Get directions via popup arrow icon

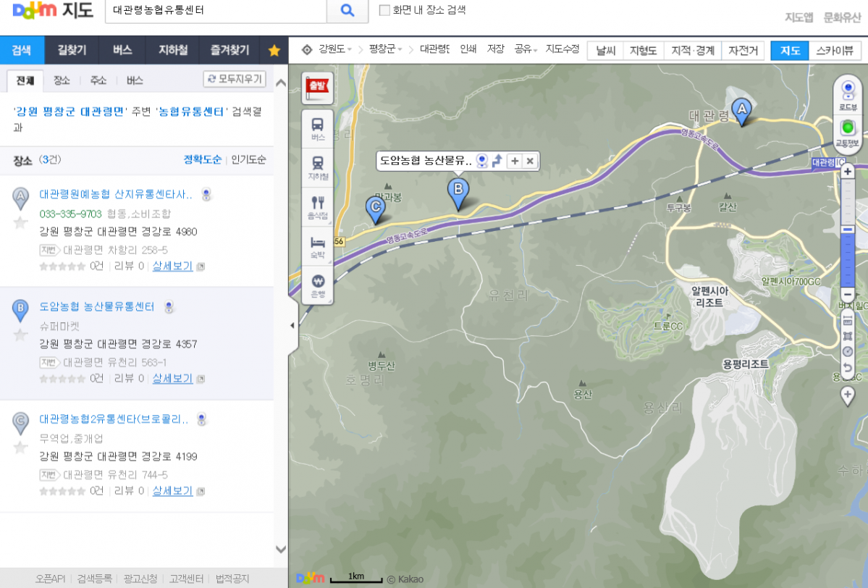497,161
